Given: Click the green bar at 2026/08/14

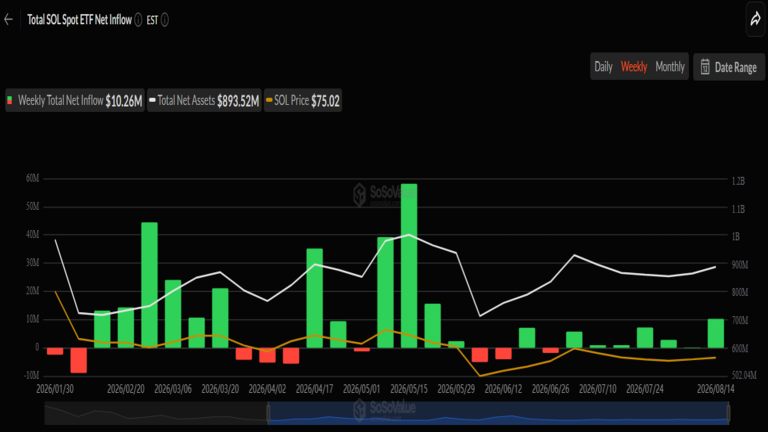Looking at the screenshot, I should click(716, 334).
